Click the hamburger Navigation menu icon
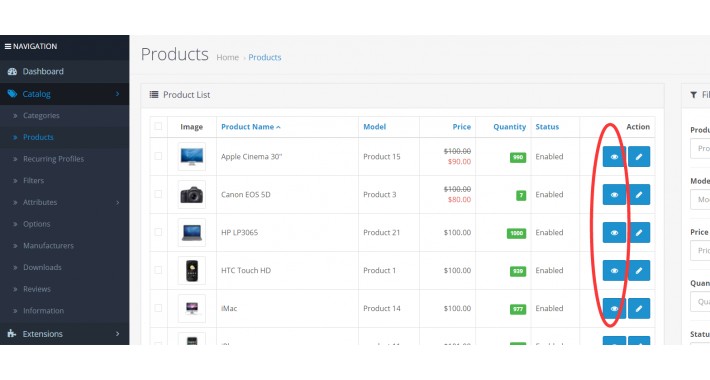The width and height of the screenshot is (710, 380). click(x=8, y=46)
